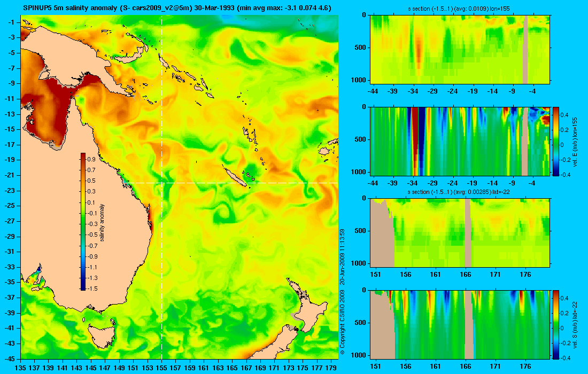This screenshot has height=374, width=588.
Task: Click the '0.9' value on the salinity colorbar
Action: pos(91,159)
